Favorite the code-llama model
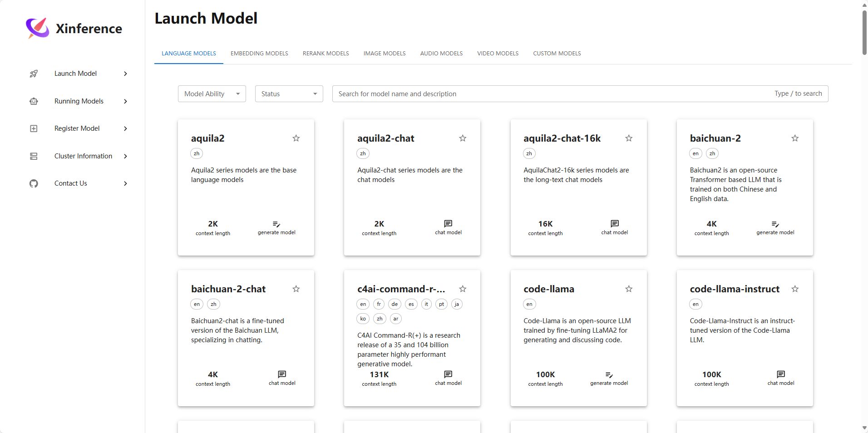This screenshot has height=433, width=868. (x=629, y=289)
